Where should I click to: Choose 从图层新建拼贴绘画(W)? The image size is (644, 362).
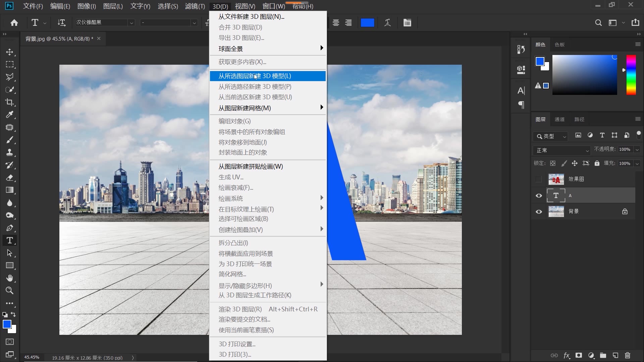[x=268, y=167]
